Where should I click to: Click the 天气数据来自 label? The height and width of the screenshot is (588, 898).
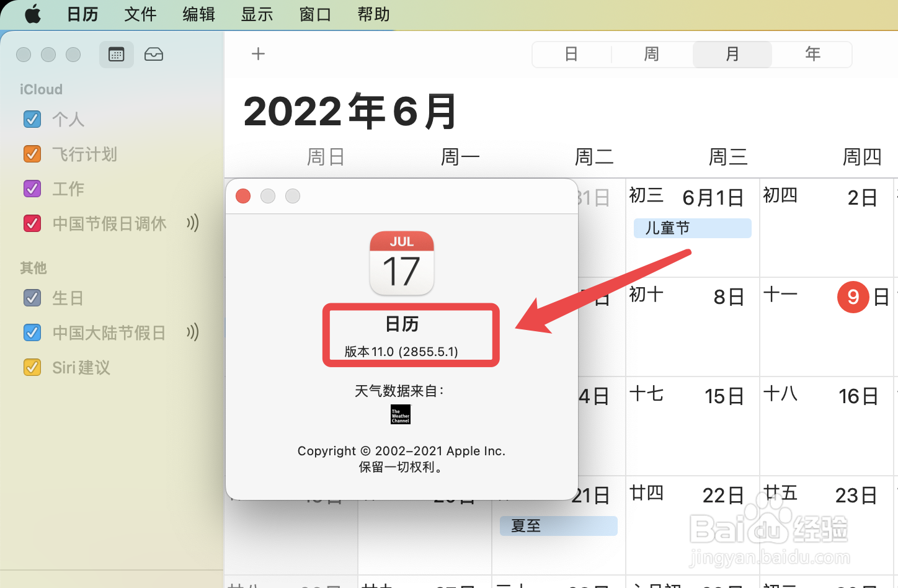tap(399, 391)
